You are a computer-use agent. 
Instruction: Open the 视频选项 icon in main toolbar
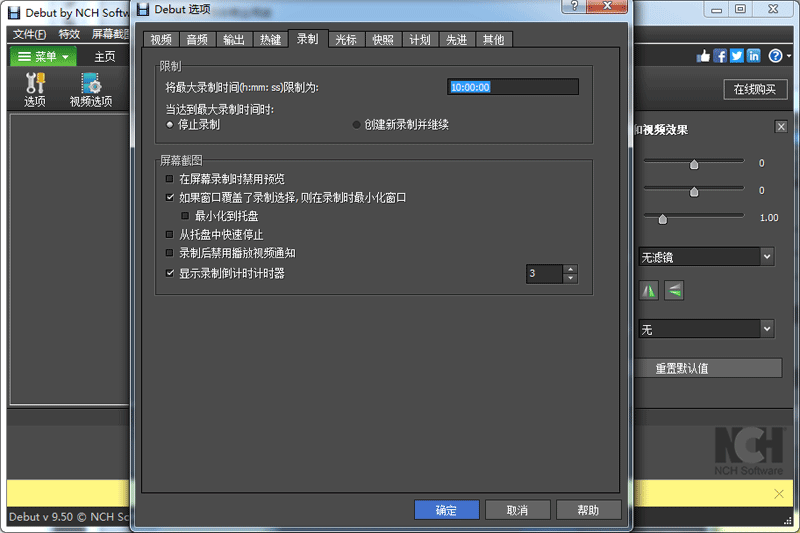(x=91, y=89)
